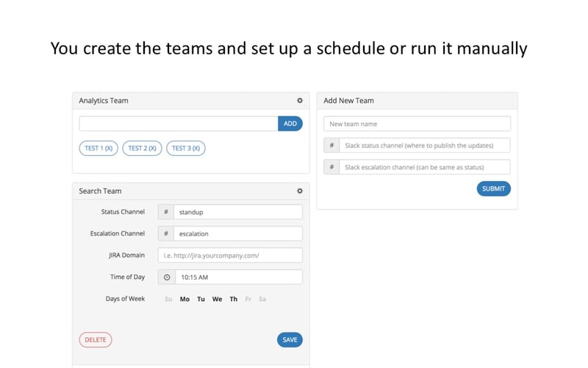Click hash icon beside Slack escalation channel input
Image resolution: width=588 pixels, height=368 pixels.
[x=331, y=167]
